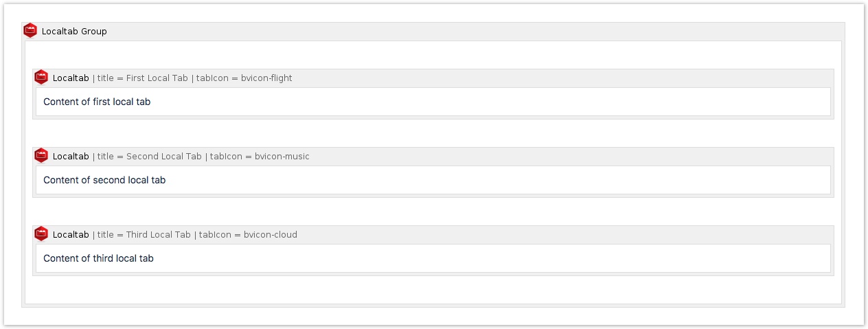Image resolution: width=868 pixels, height=329 pixels.
Task: Click empty group body above first Localtab macro
Action: (x=433, y=54)
